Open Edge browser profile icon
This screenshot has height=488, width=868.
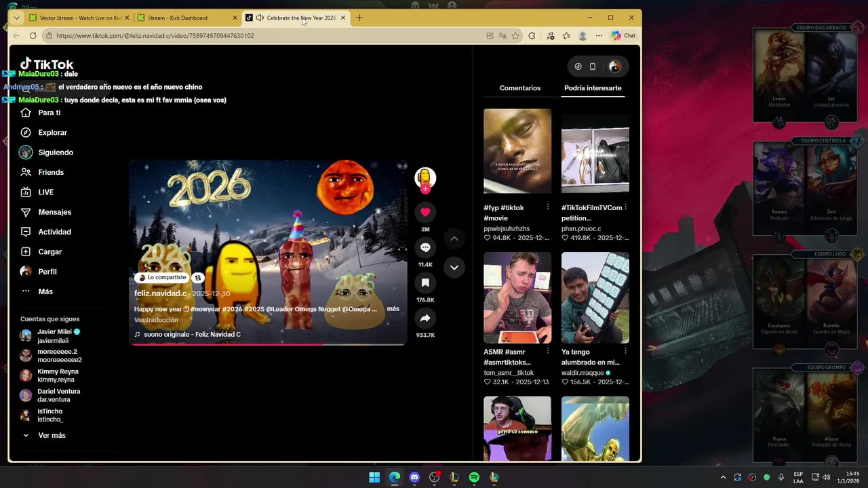point(583,36)
